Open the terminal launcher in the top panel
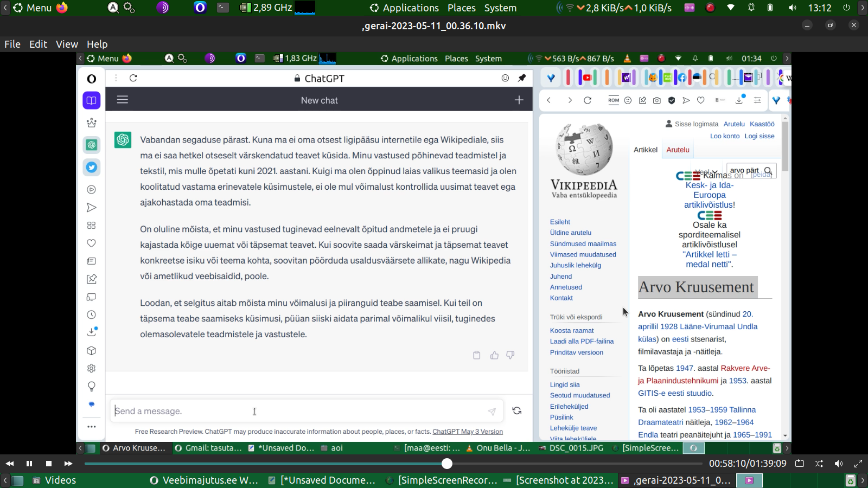This screenshot has width=868, height=488. (x=223, y=8)
